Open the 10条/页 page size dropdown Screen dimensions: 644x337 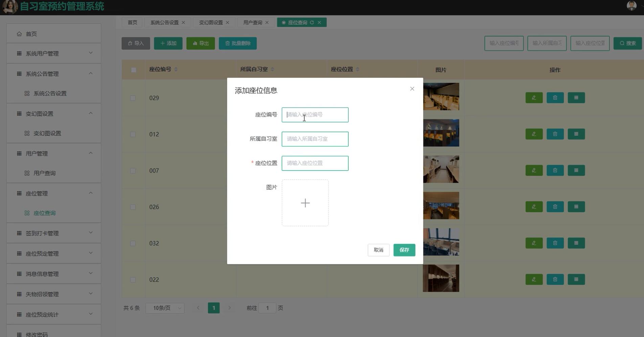[x=165, y=308]
